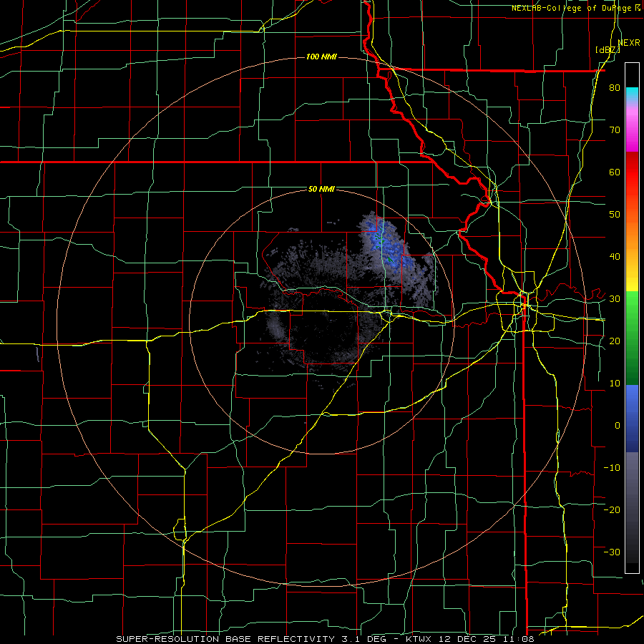This screenshot has height=644, width=644.
Task: Pick the blue segment of the color bar
Action: pyautogui.click(x=632, y=419)
